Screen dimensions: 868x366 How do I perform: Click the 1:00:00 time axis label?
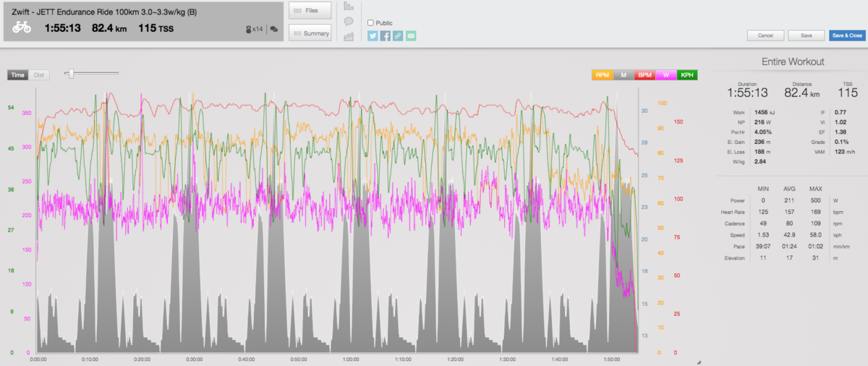coord(351,359)
